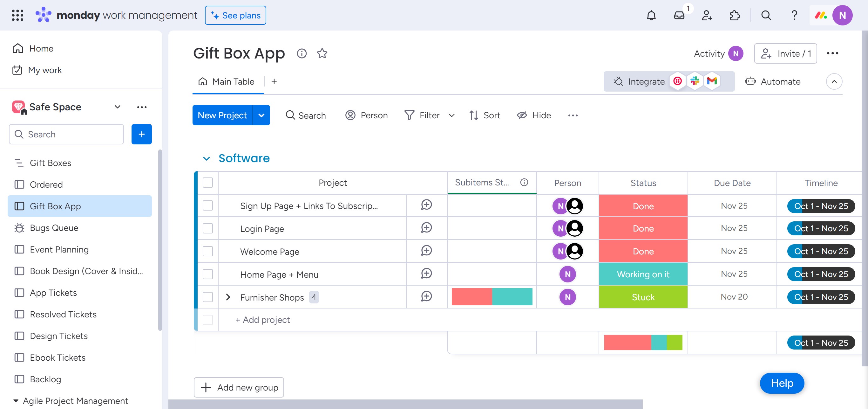Viewport: 868px width, 409px height.
Task: Click the sidebar Search field
Action: (66, 134)
